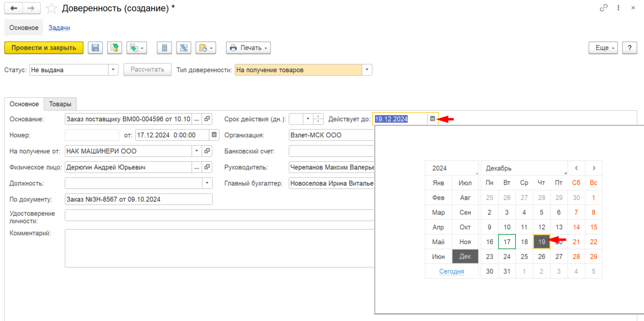Switch to the 'Товары' tab

pyautogui.click(x=60, y=104)
